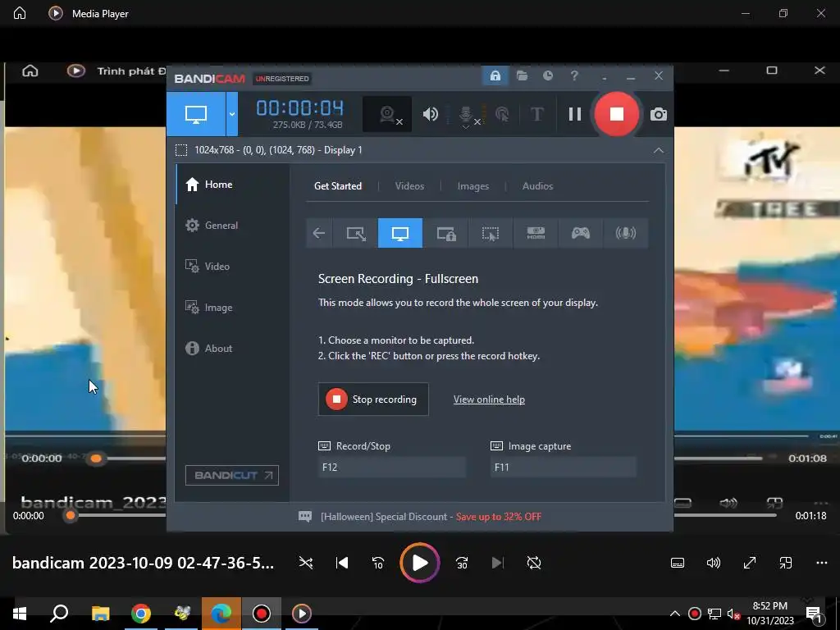Image resolution: width=840 pixels, height=630 pixels.
Task: Click the seek handle inside the recorded video
Action: tap(96, 458)
